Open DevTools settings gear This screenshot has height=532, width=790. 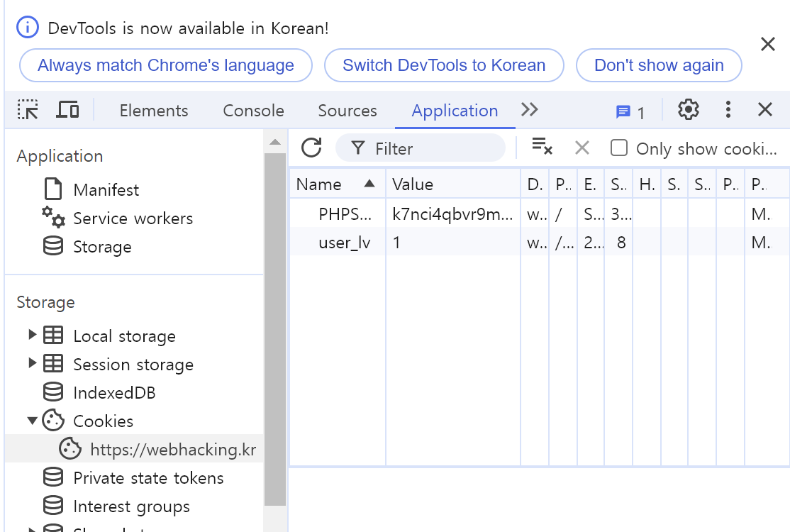[x=688, y=110]
